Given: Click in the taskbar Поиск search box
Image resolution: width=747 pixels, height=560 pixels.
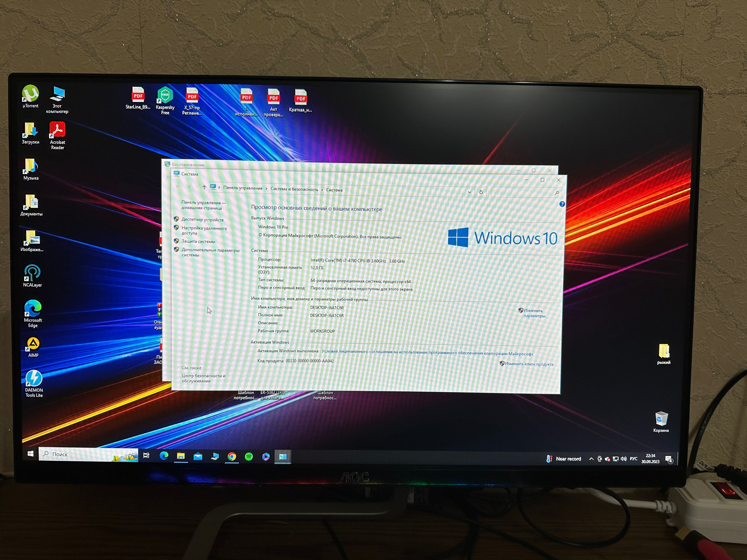Looking at the screenshot, I should [89, 455].
